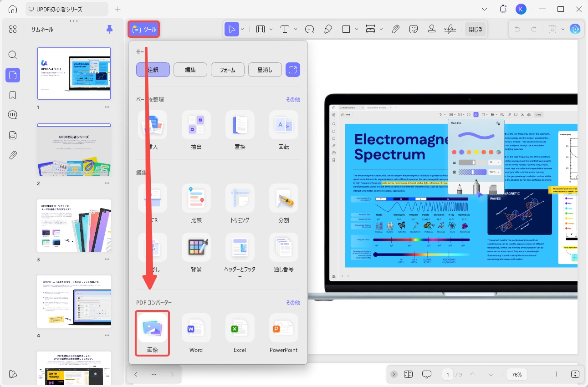The width and height of the screenshot is (588, 387).
Task: Expand the measurement tool dropdown arrow
Action: pos(381,29)
